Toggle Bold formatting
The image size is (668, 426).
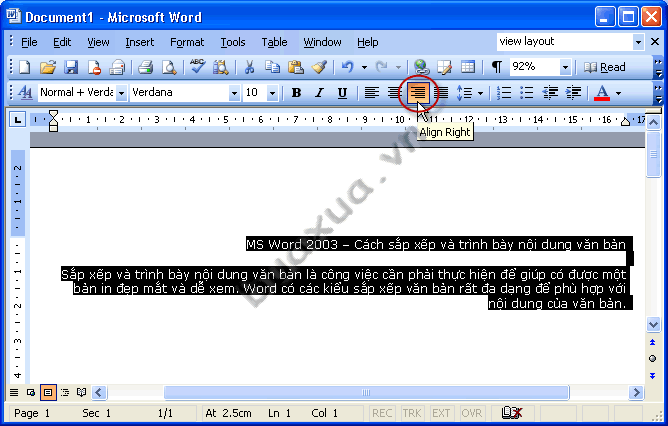point(297,92)
